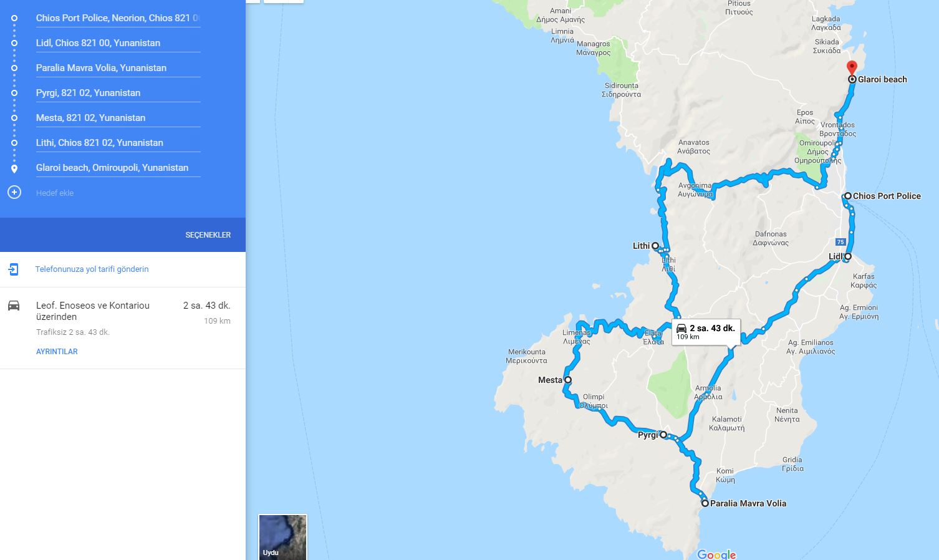Click the car driving mode icon
This screenshot has height=560, width=939.
pos(14,306)
